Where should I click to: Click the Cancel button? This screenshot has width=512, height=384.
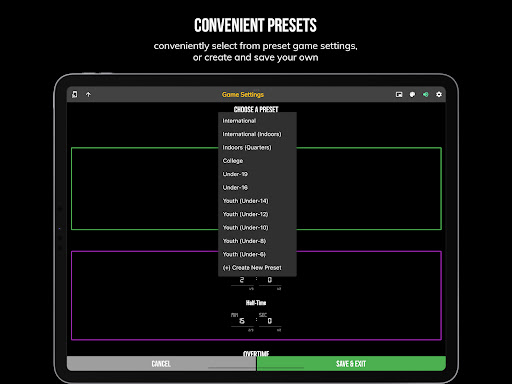161,364
